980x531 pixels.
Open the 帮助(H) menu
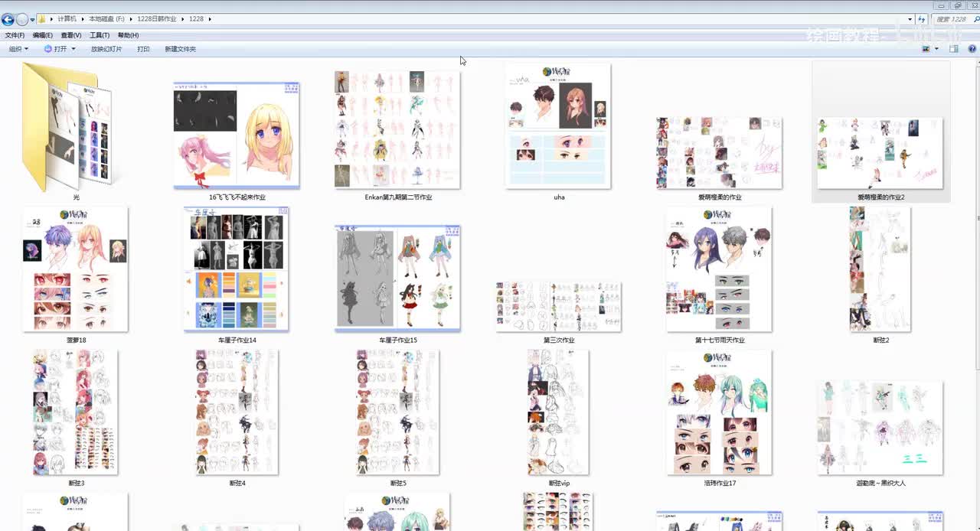(x=128, y=35)
